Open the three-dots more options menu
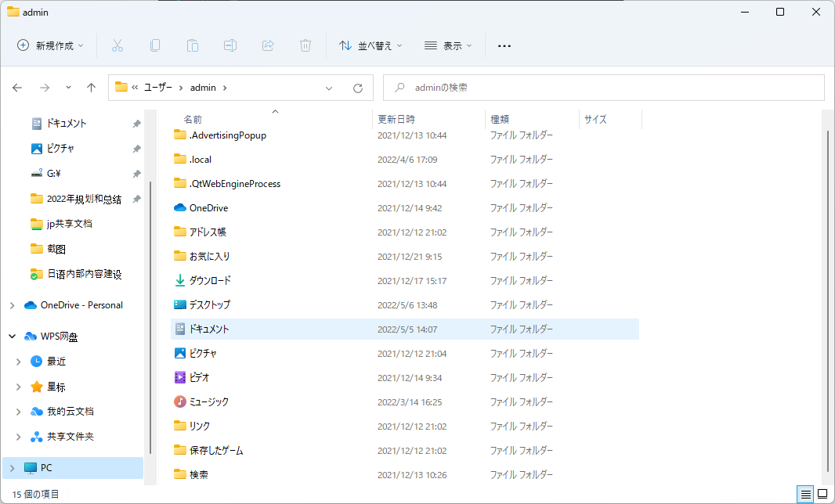Screen dimensions: 835x504 coord(504,45)
